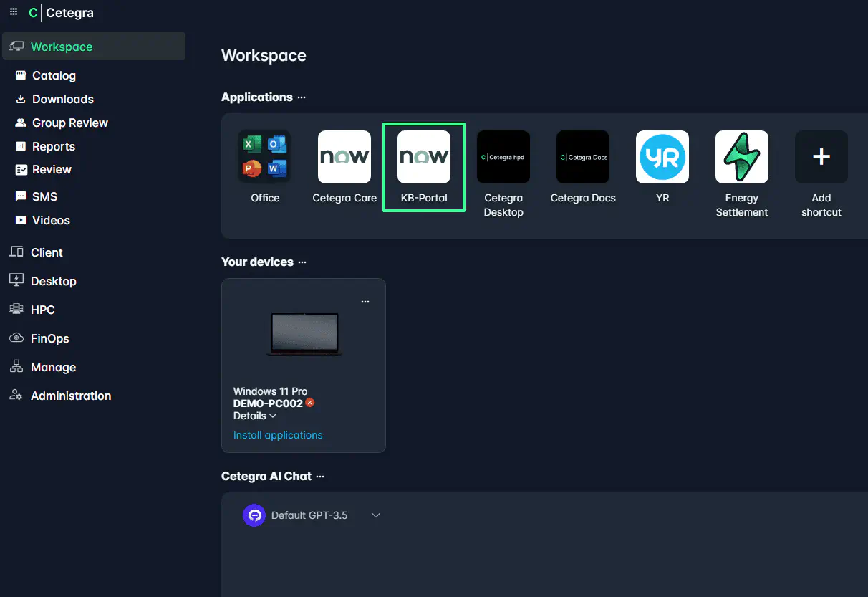Open the KB-Portal application tile

point(424,157)
